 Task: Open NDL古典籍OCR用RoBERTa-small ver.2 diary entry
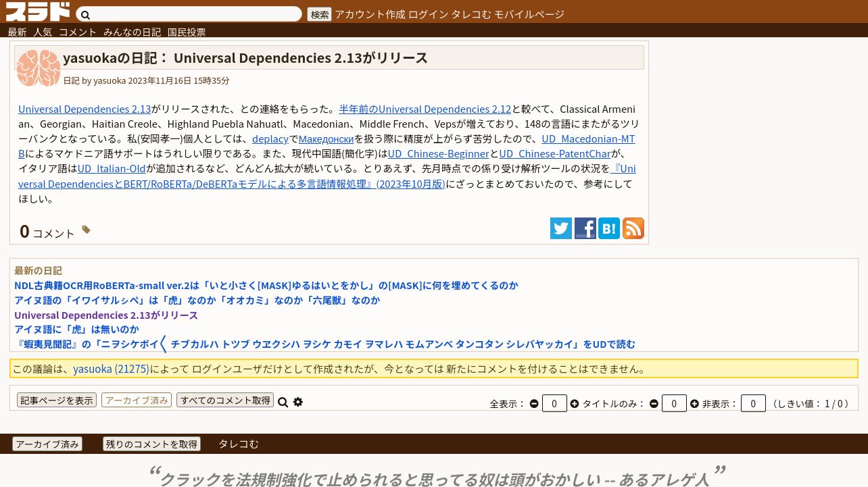(x=266, y=285)
